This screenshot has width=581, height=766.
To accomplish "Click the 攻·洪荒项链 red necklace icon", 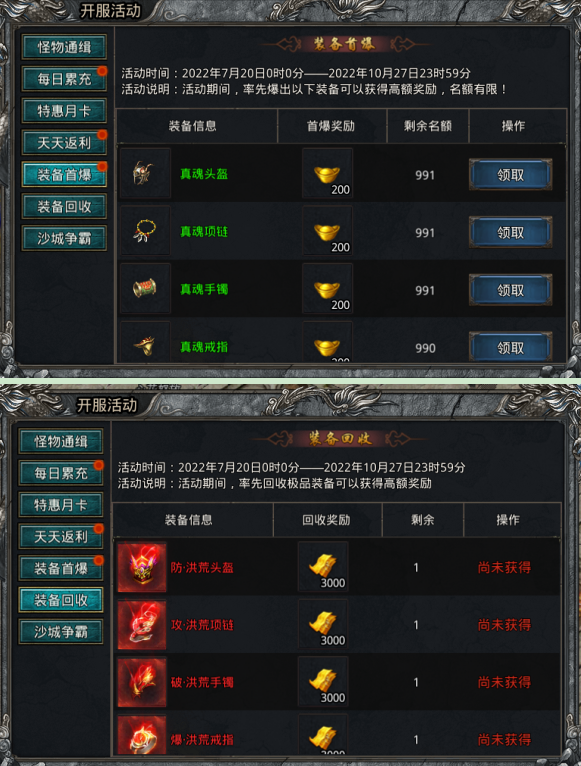I will 142,624.
